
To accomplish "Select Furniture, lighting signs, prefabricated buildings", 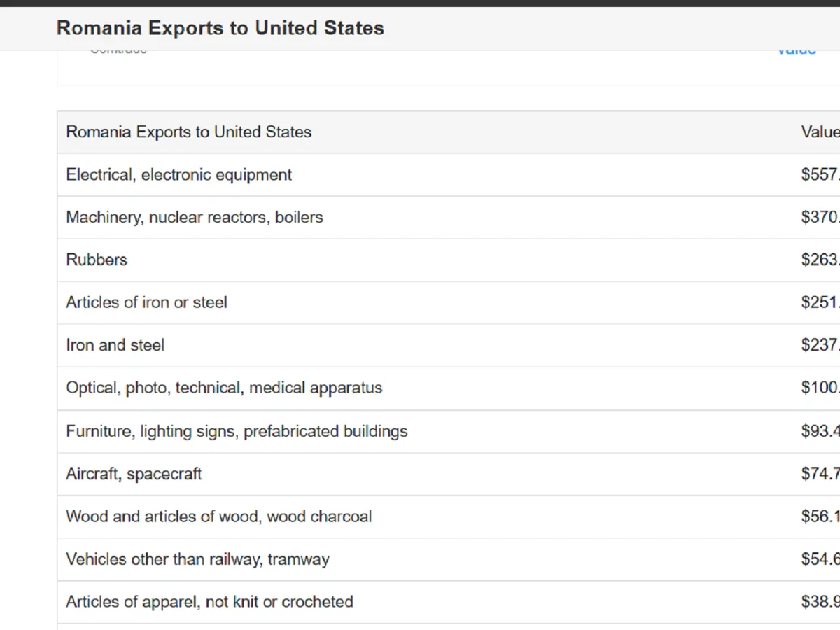I will [x=237, y=431].
